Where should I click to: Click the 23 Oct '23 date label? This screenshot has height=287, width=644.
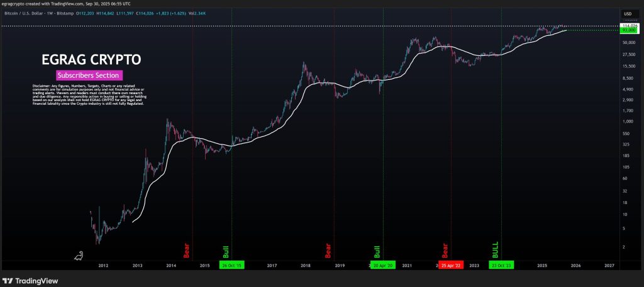pyautogui.click(x=501, y=266)
